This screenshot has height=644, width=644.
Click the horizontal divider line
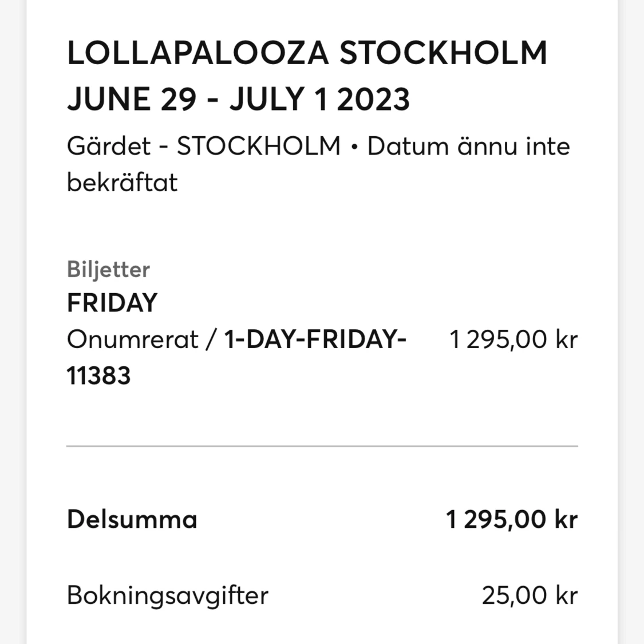pos(322,445)
